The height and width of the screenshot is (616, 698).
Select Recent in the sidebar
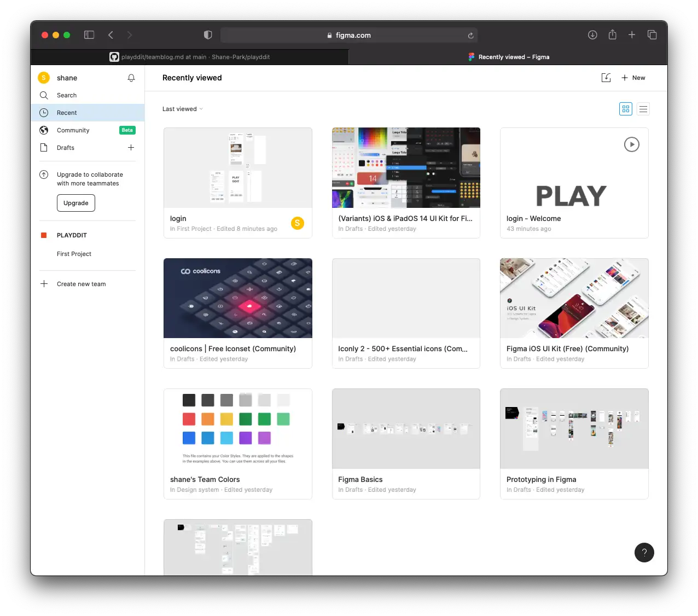88,113
